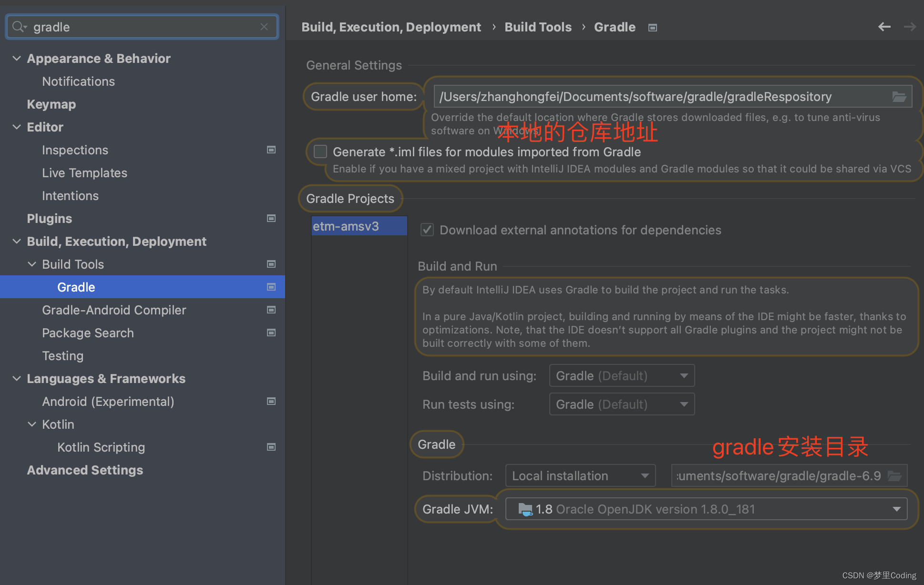This screenshot has width=924, height=585.
Task: Focus the settings search box
Action: coord(142,27)
